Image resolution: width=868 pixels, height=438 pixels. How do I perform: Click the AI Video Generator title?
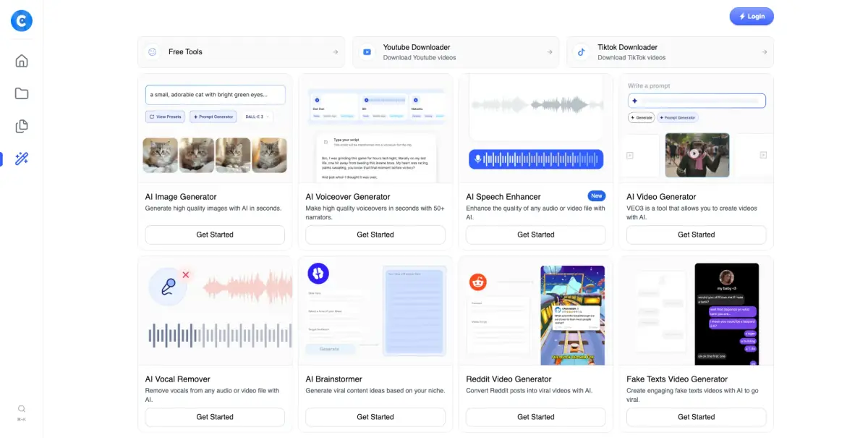coord(661,197)
